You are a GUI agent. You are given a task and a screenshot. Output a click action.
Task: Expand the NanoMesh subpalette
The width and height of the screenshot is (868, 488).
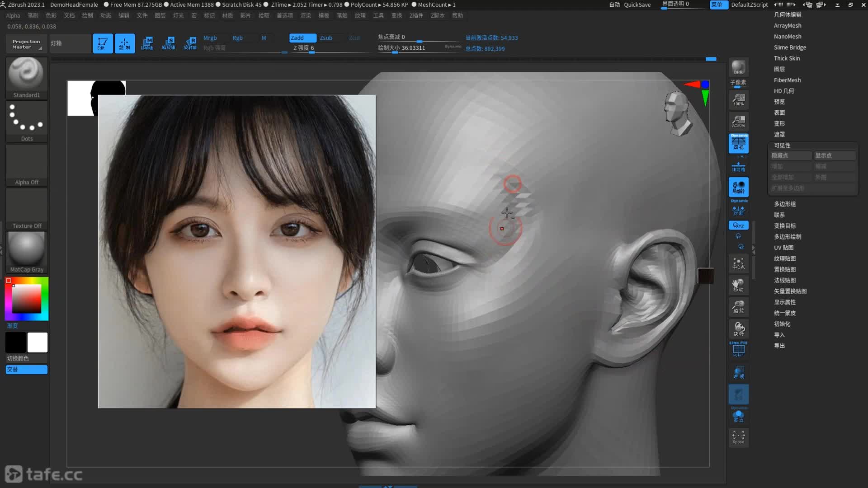point(788,37)
